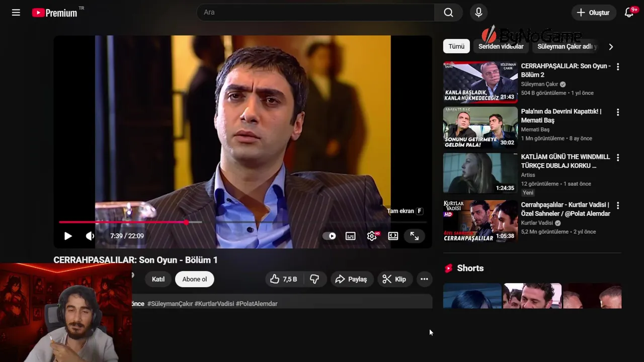Open the middle Shorts thumbnail
Screen dimensions: 644x362
pos(532,296)
